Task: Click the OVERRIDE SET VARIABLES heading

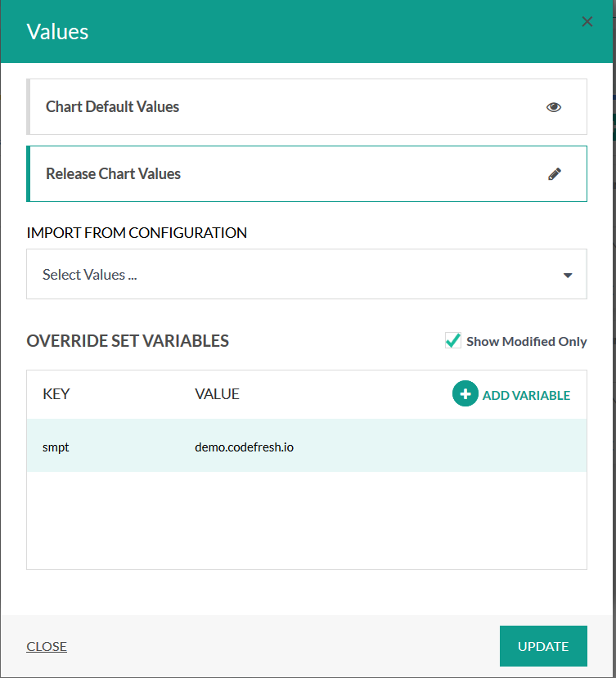Action: coord(128,341)
